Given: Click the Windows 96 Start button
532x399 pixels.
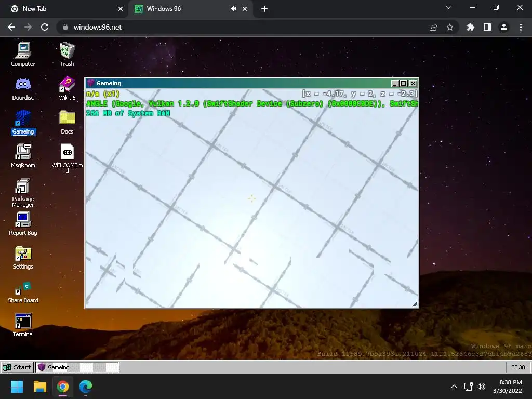Looking at the screenshot, I should click(x=17, y=367).
